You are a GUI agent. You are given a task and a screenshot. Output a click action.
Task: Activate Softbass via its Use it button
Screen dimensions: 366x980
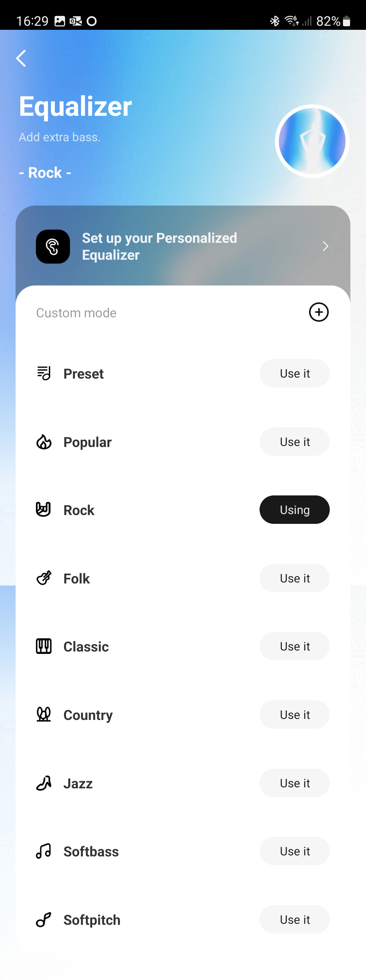pyautogui.click(x=294, y=851)
